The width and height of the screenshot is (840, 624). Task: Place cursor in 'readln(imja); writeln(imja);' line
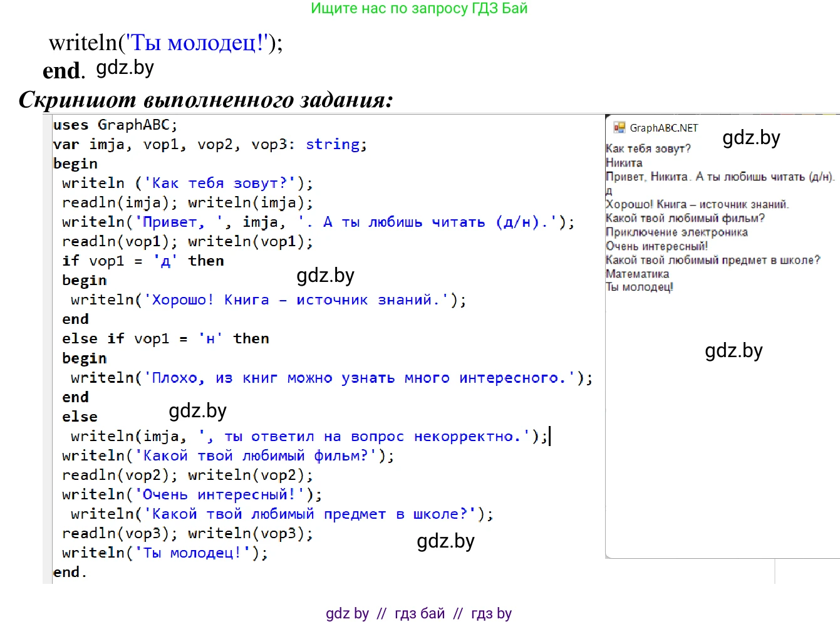point(187,202)
